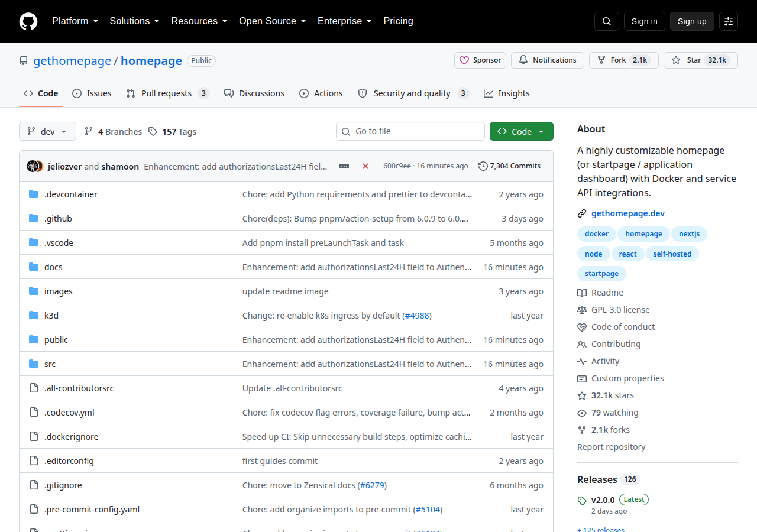Select the docker topic tag

(597, 234)
